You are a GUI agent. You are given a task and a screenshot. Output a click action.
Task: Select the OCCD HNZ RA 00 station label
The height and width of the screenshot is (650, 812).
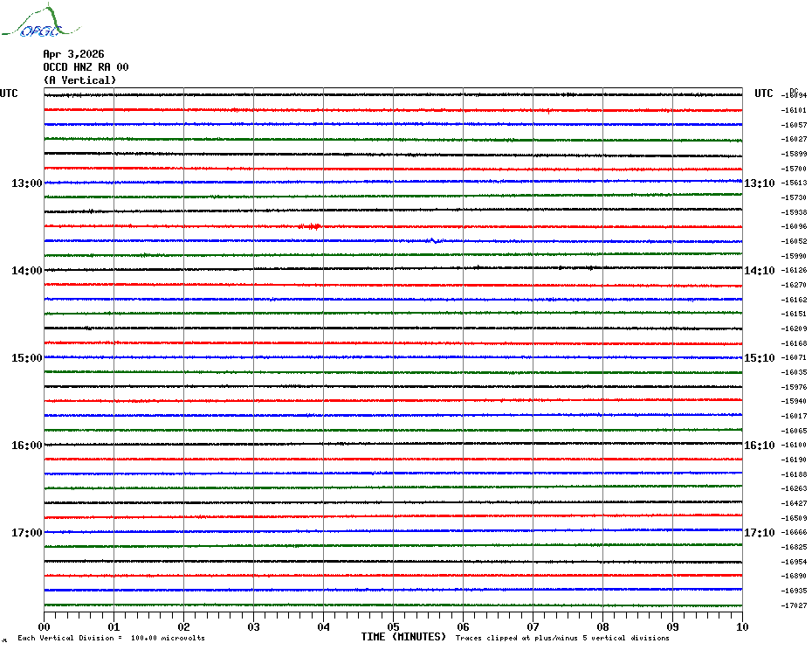(x=86, y=66)
